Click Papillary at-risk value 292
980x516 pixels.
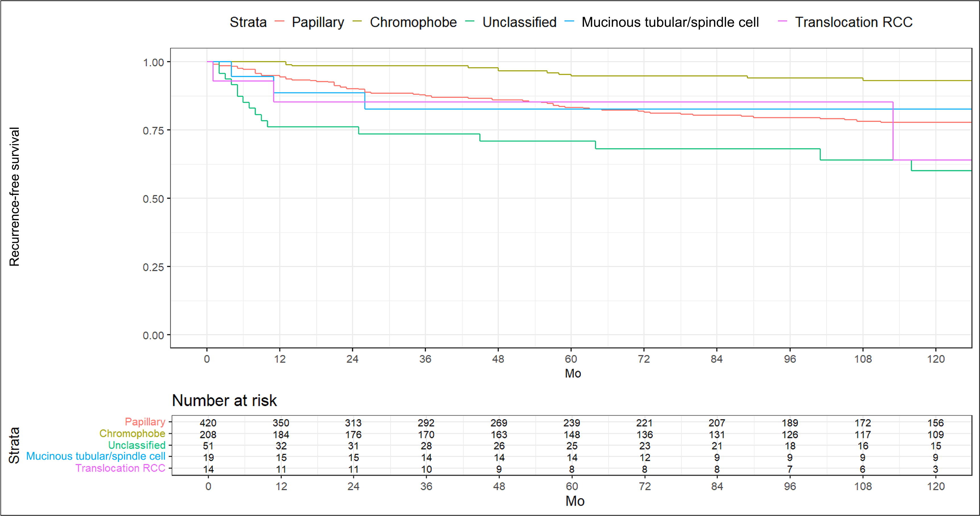tap(426, 423)
